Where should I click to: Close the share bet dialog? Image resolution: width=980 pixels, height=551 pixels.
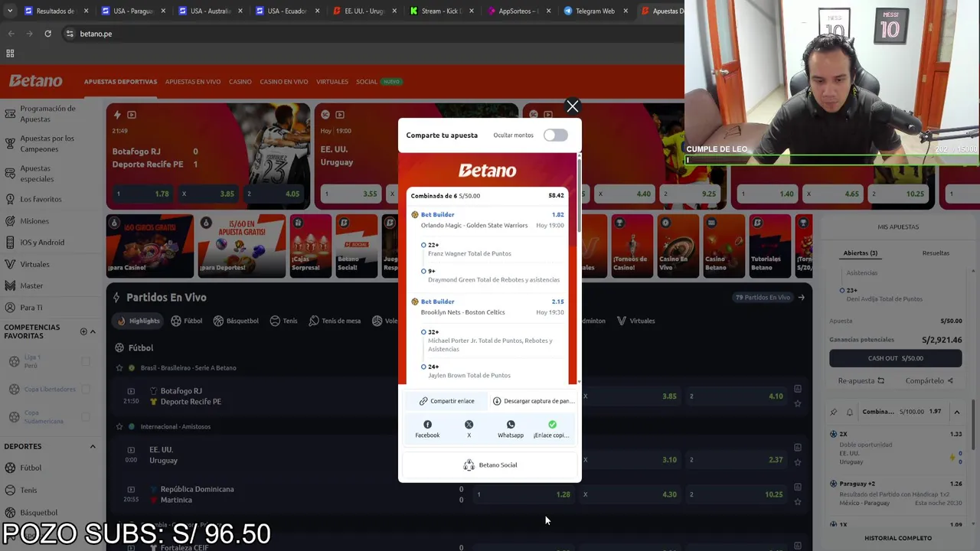(x=573, y=106)
